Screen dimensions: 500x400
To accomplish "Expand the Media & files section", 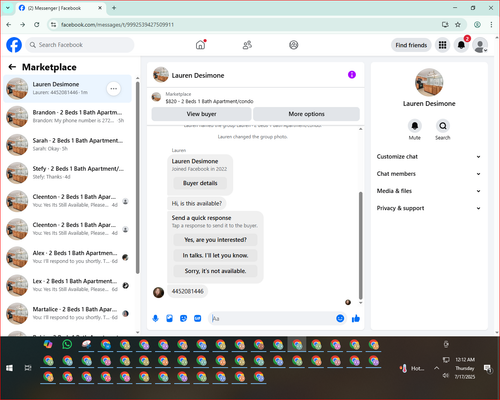I will pos(429,191).
